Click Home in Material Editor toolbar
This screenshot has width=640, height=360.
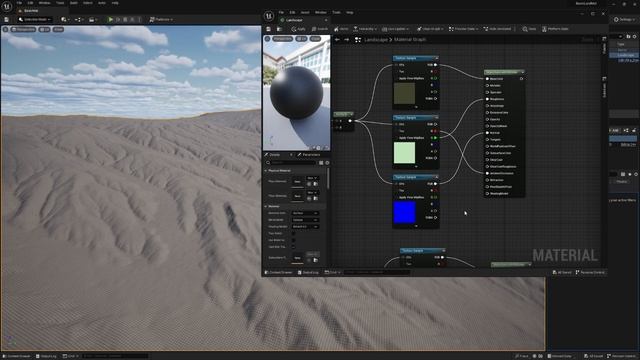point(341,29)
